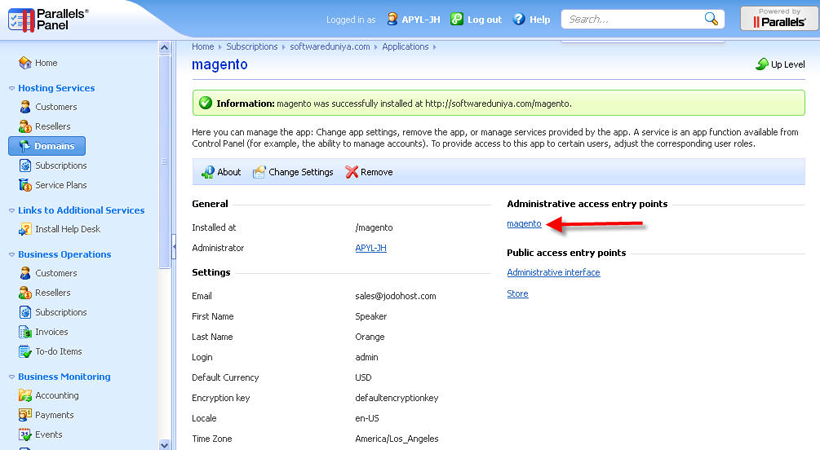Viewport: 820px width, 450px height.
Task: Open Applications in the breadcrumb
Action: click(405, 47)
